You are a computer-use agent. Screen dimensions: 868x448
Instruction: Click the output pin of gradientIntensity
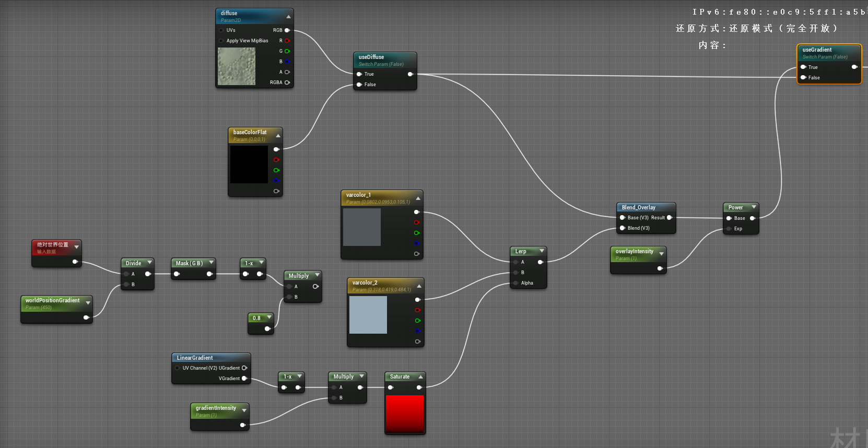[x=242, y=425]
